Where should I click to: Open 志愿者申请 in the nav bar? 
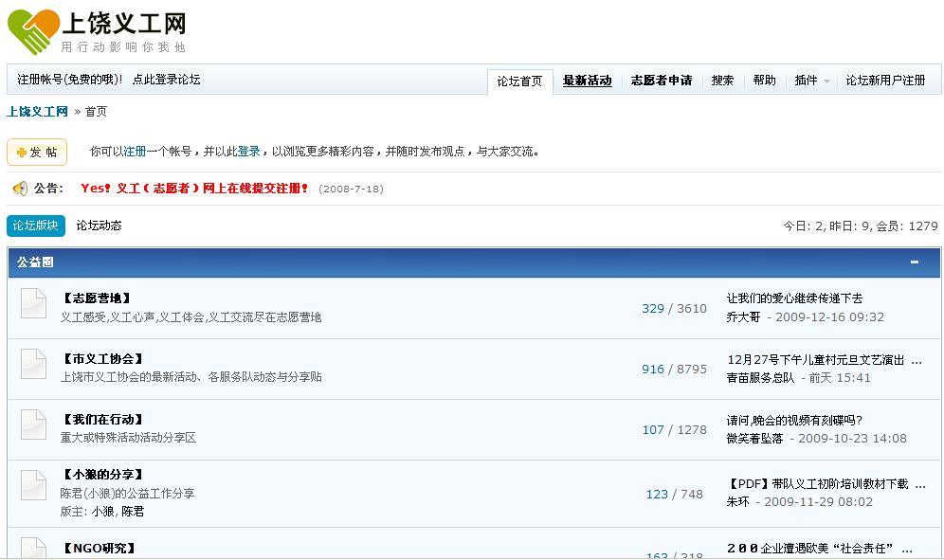(661, 81)
